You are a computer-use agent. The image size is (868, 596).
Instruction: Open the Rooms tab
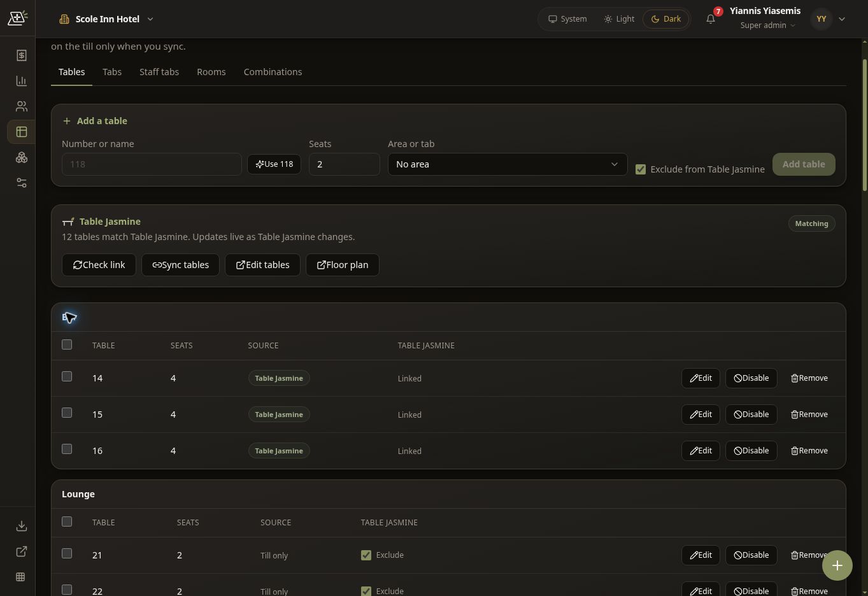[211, 72]
